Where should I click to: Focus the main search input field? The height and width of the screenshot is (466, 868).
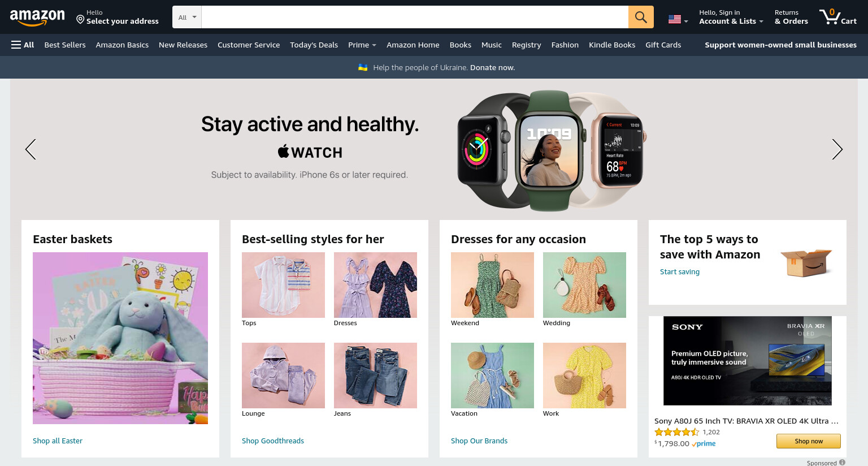415,17
